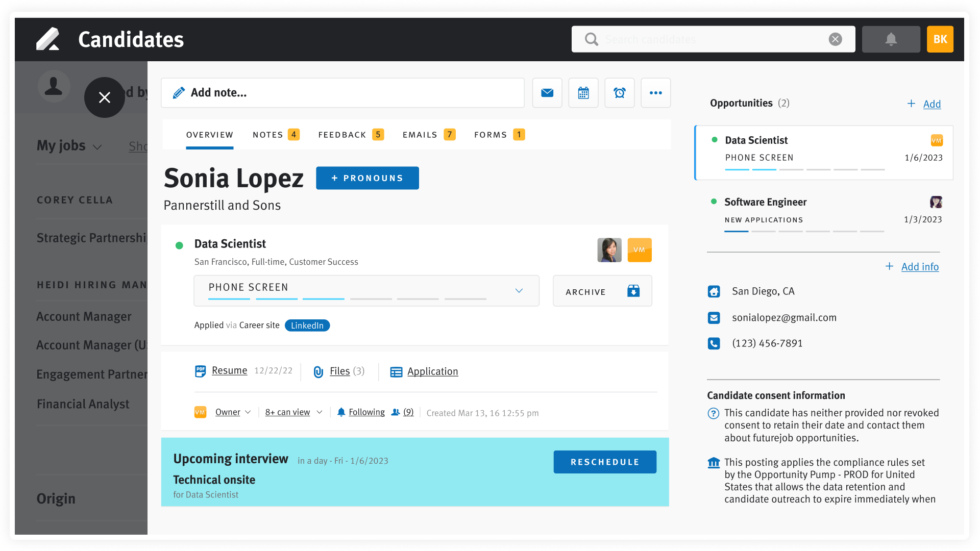
Task: Click the Reschedule button
Action: point(605,462)
